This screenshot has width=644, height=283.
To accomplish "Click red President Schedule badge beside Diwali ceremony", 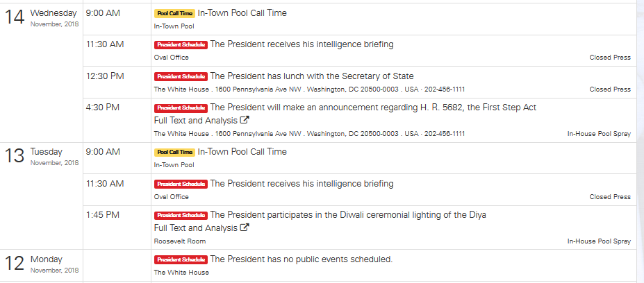I will (181, 216).
